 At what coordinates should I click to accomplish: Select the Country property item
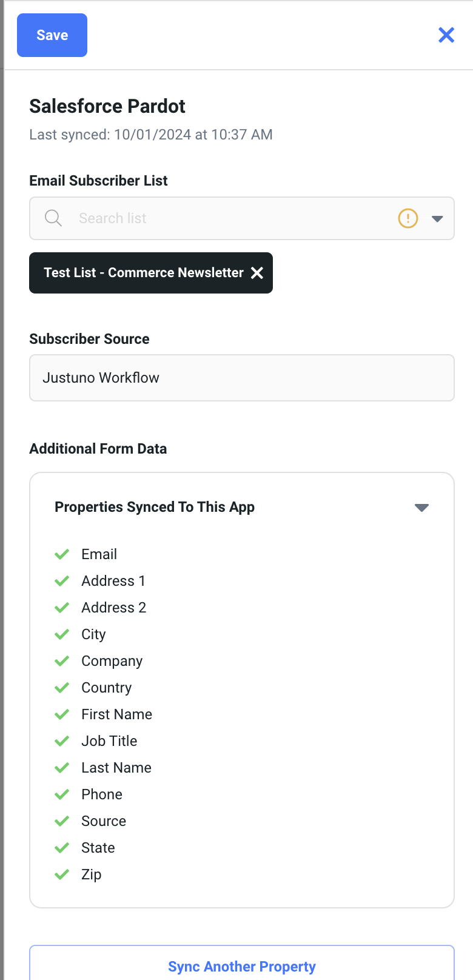pos(106,688)
